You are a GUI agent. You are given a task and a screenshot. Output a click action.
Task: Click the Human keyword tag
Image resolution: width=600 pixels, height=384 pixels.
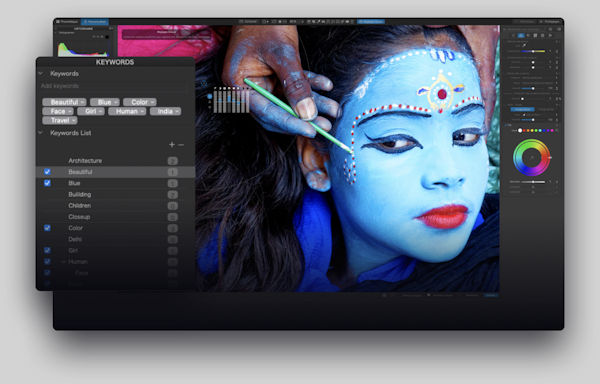pos(127,111)
